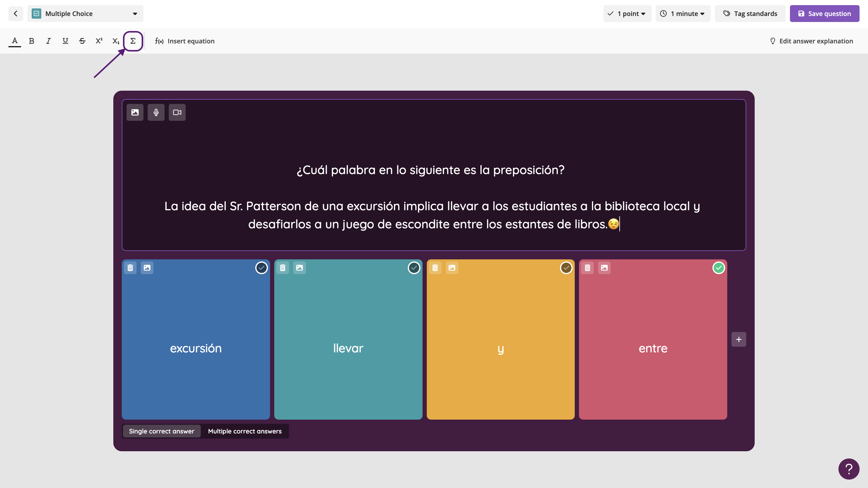Toggle strikethrough text formatting
The image size is (868, 488).
point(82,41)
